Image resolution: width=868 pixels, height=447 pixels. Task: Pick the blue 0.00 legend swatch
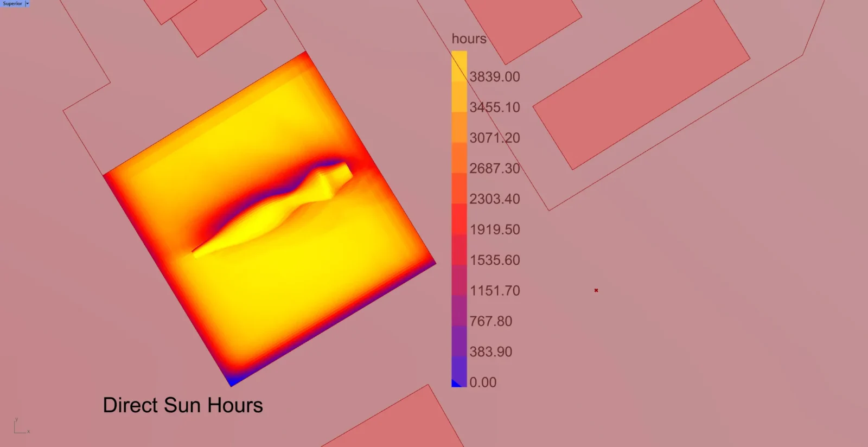pos(459,372)
